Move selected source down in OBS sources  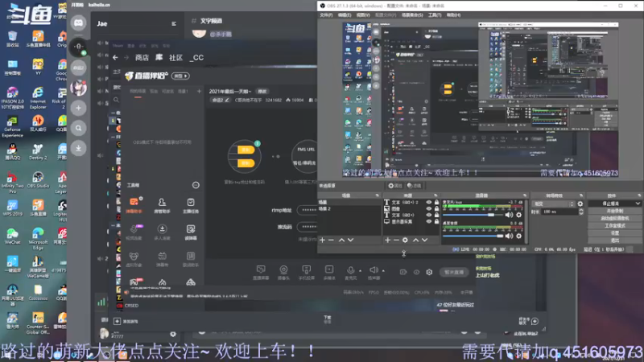(425, 240)
